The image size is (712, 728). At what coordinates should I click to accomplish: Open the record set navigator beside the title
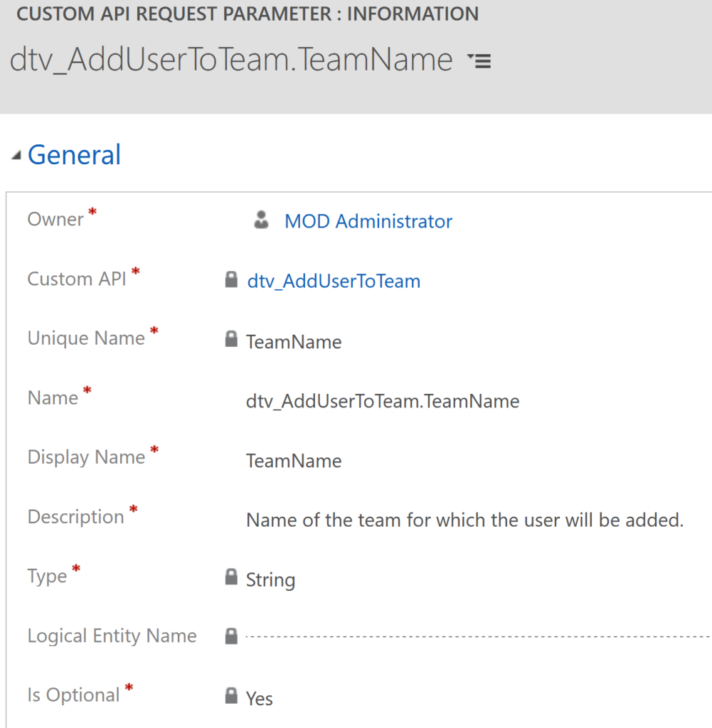point(480,61)
